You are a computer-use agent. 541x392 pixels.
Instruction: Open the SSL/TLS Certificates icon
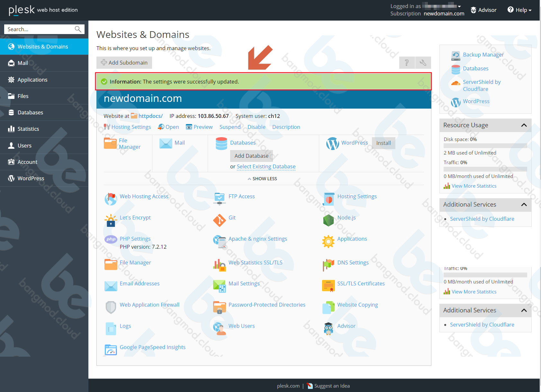click(328, 286)
